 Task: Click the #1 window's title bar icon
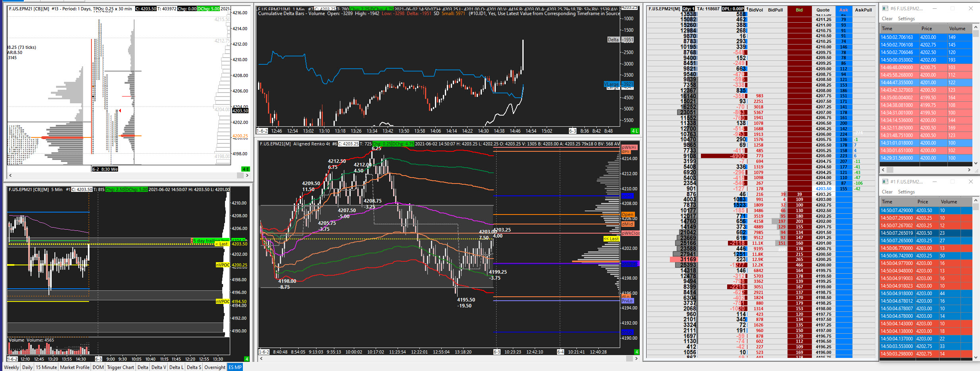885,182
